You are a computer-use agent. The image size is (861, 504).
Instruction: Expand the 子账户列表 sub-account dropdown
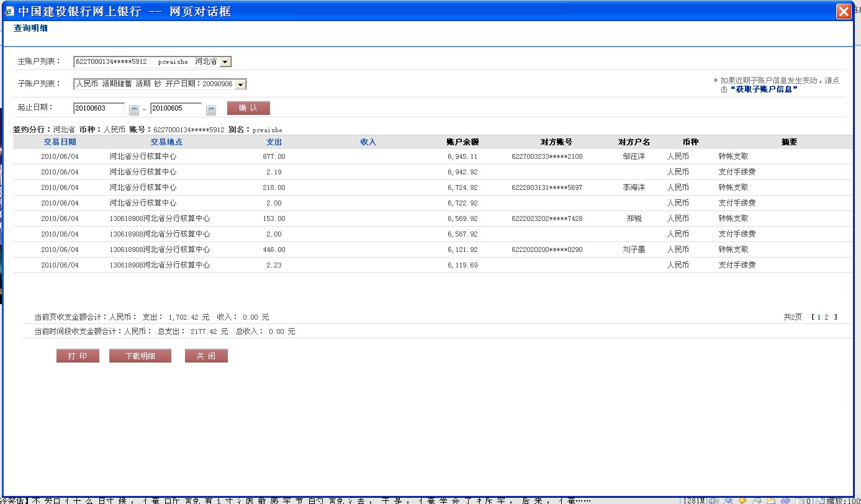(x=240, y=84)
